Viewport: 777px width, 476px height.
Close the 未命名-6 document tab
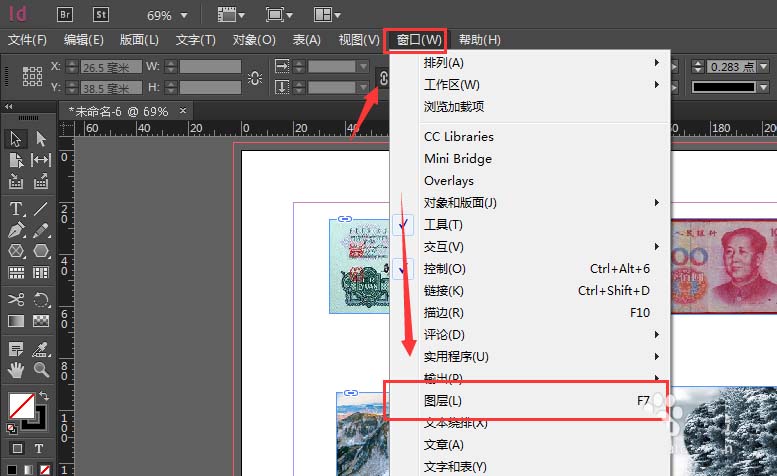click(x=183, y=110)
